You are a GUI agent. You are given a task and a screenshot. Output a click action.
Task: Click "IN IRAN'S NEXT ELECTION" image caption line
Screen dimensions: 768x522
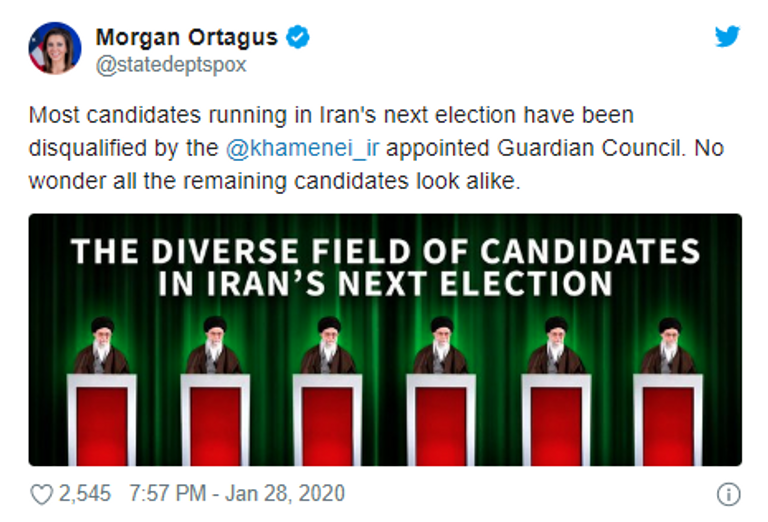tap(385, 283)
